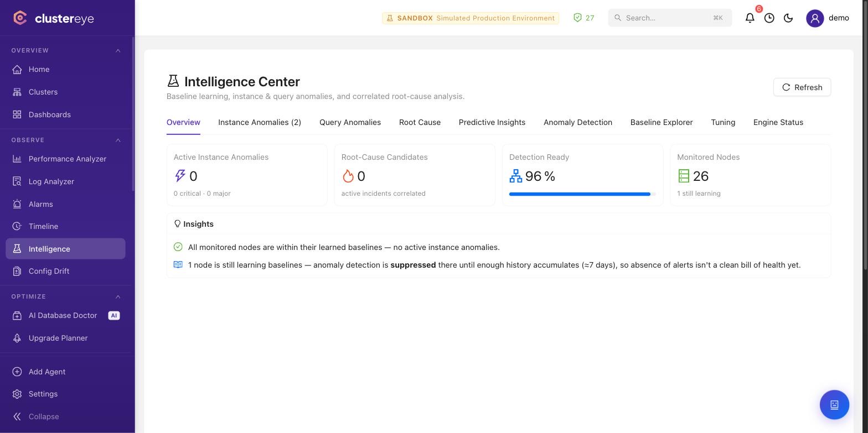Screen dimensions: 868x433
Task: Click the Home sidebar icon
Action: pyautogui.click(x=17, y=69)
